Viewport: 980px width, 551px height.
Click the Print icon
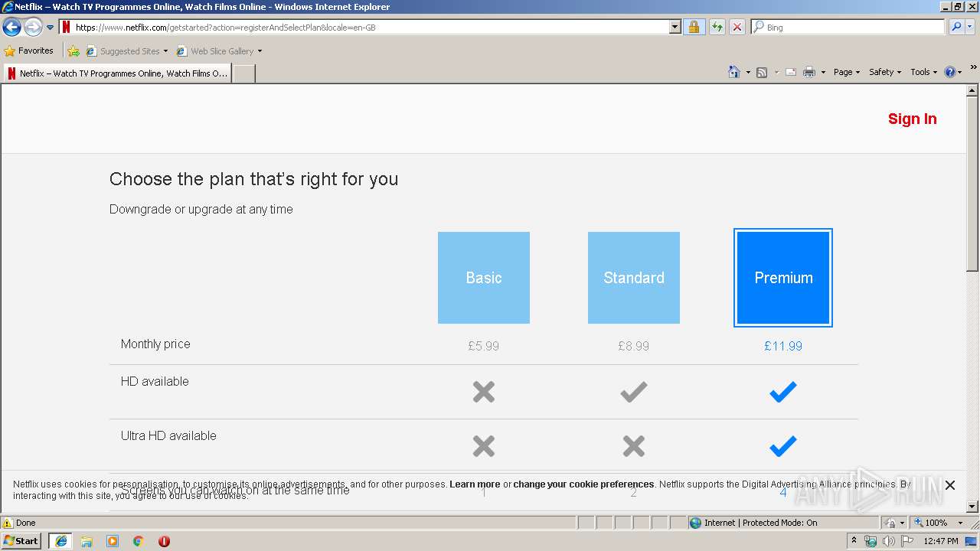(809, 72)
